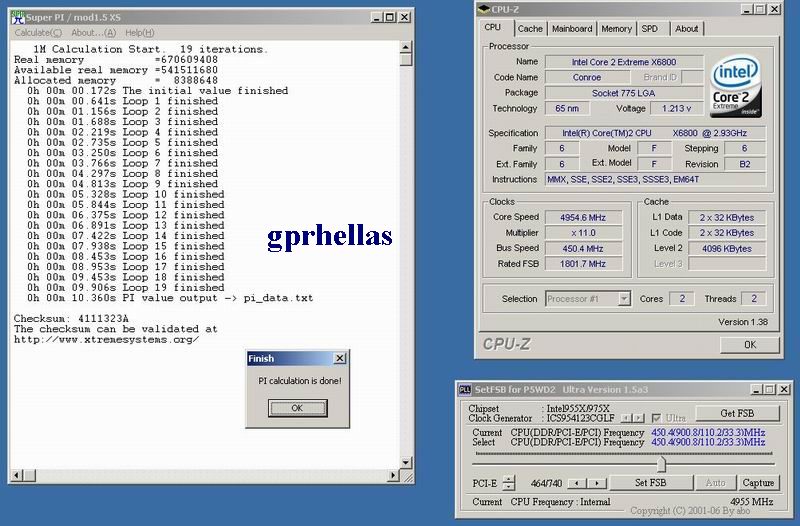Click the Select CPU frequency value in SetFSB
The image size is (800, 526).
coord(708,442)
